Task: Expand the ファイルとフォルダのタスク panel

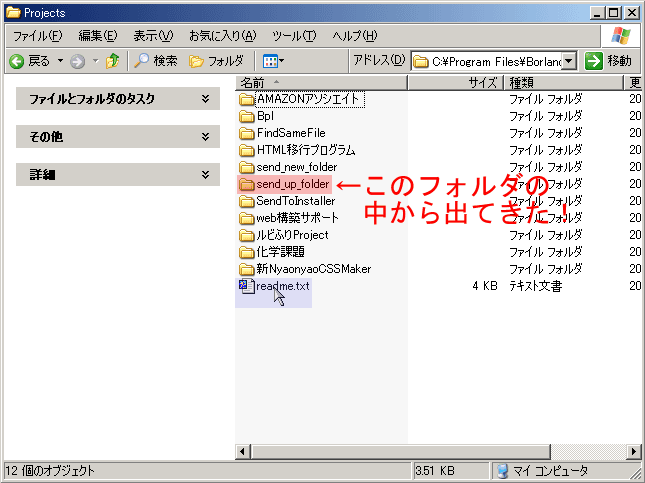Action: pyautogui.click(x=205, y=99)
